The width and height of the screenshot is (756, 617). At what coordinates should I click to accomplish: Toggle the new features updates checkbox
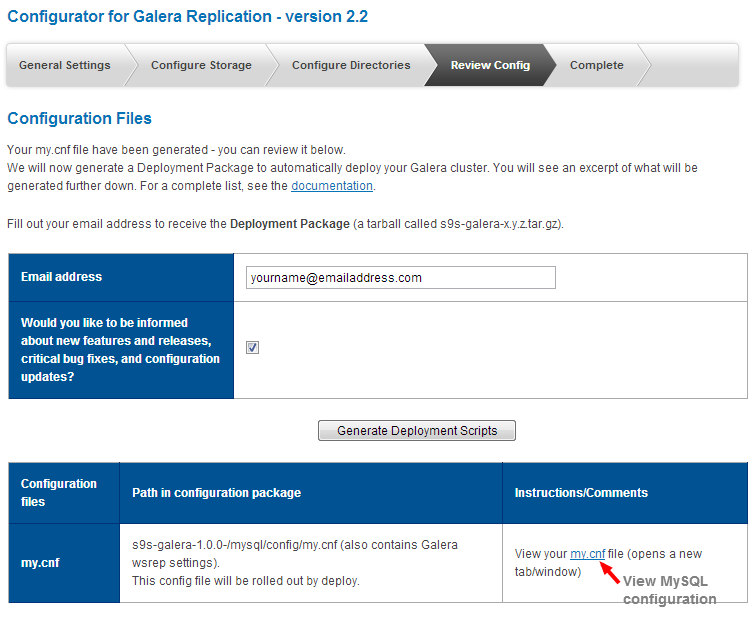coord(252,347)
